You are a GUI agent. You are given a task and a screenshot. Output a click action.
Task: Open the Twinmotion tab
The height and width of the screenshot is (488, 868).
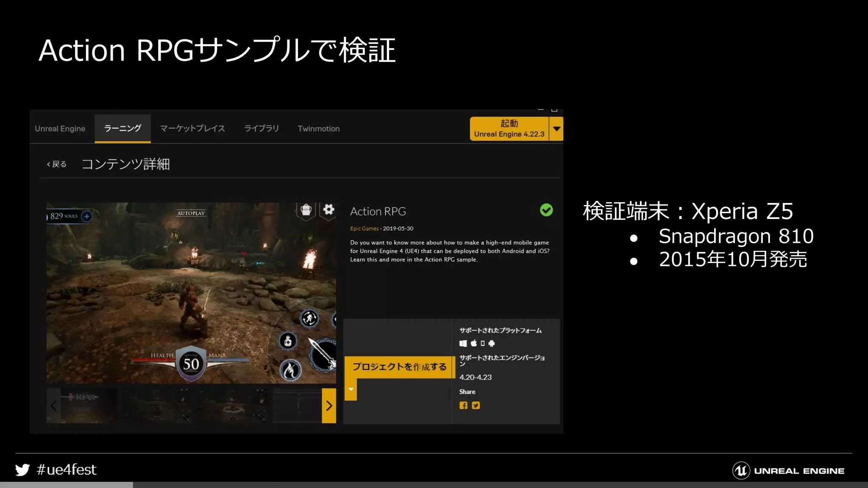(x=319, y=129)
